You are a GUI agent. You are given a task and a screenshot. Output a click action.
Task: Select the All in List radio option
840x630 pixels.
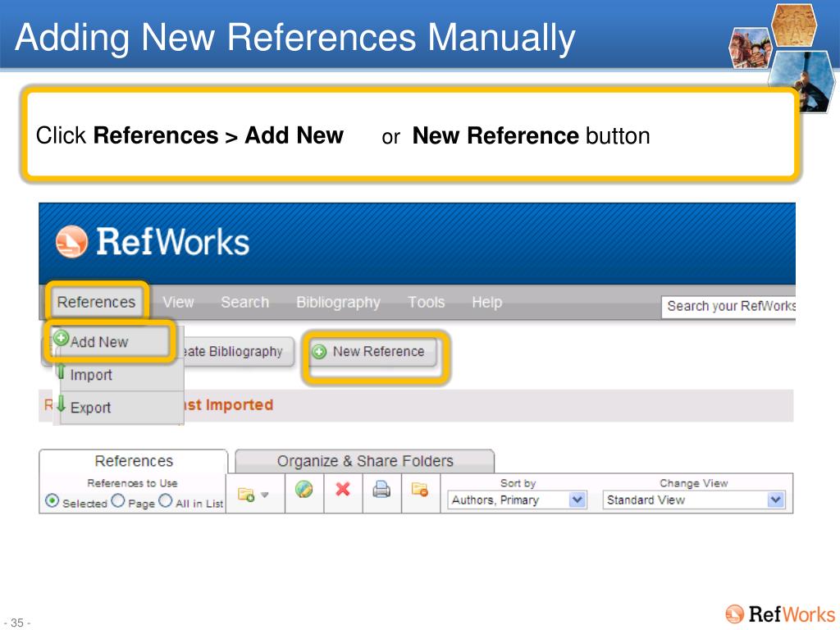tap(166, 501)
